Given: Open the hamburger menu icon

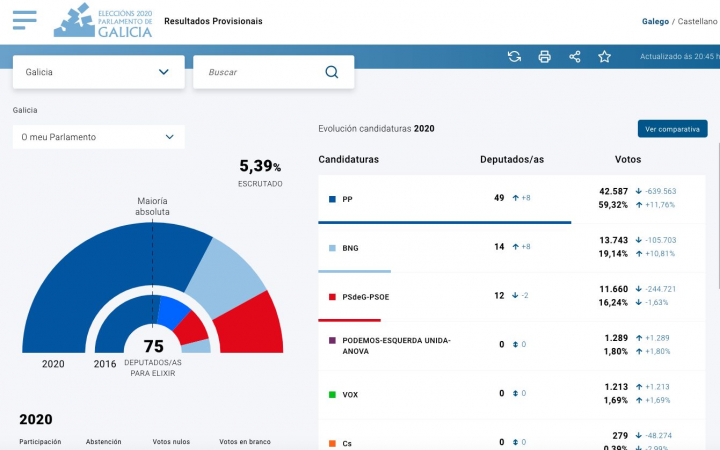Looking at the screenshot, I should click(24, 20).
